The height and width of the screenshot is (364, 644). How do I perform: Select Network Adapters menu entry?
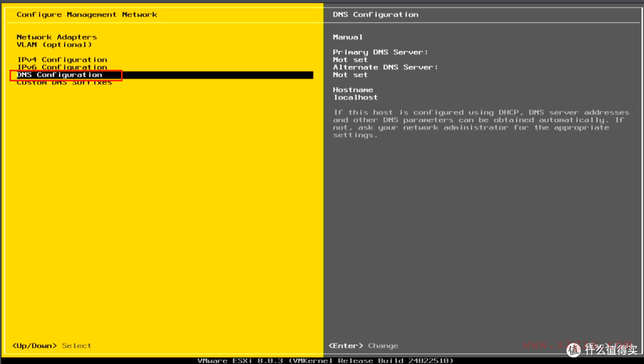[57, 37]
